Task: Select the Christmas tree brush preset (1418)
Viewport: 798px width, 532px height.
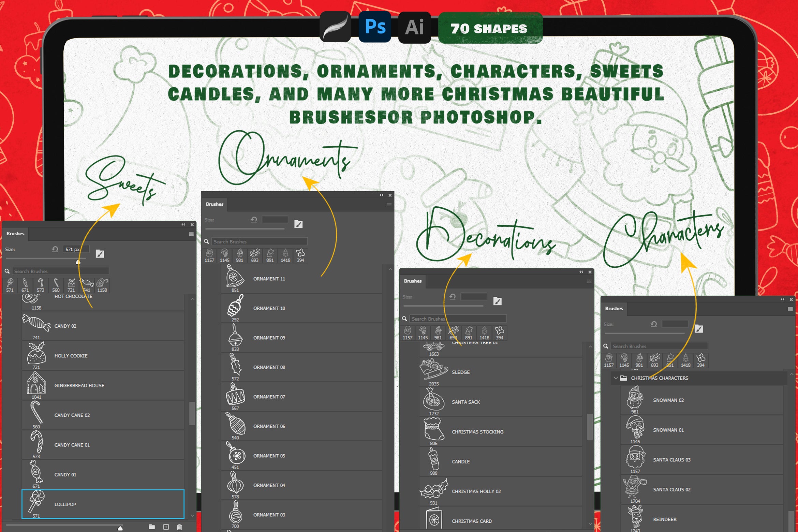Action: pyautogui.click(x=286, y=253)
